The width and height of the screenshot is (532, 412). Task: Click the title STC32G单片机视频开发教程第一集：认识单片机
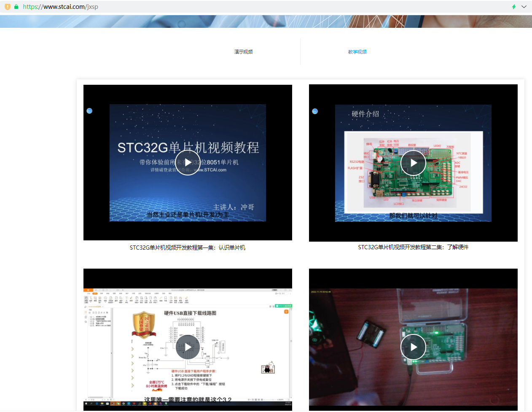pos(188,248)
